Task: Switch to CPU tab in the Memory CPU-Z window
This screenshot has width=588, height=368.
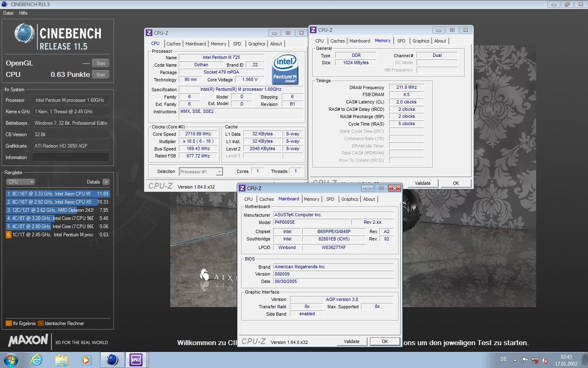Action: click(319, 41)
